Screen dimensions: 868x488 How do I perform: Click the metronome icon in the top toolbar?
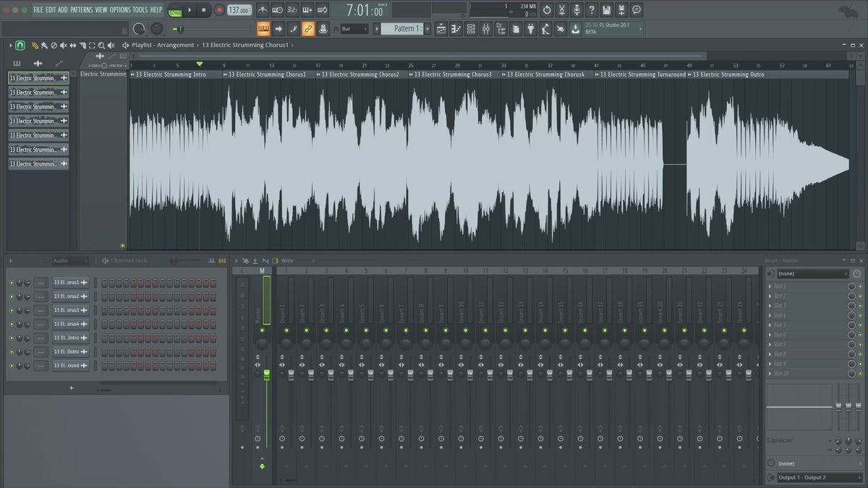(261, 10)
